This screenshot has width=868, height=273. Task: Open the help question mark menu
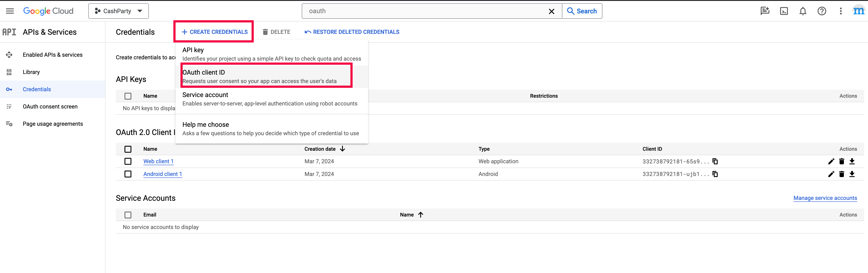click(821, 11)
